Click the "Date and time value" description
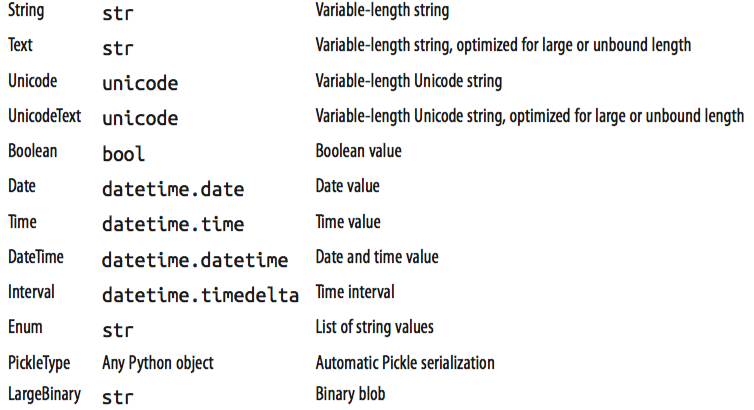The image size is (754, 410). click(377, 258)
